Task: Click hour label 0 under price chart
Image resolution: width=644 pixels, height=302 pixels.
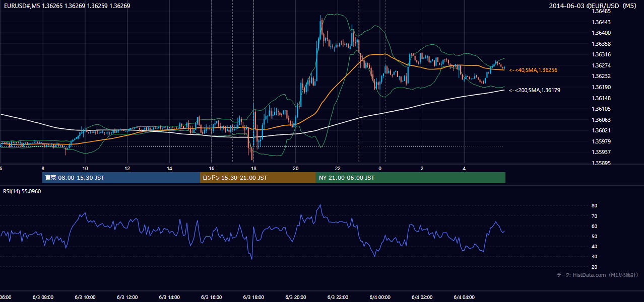Action: [x=379, y=168]
